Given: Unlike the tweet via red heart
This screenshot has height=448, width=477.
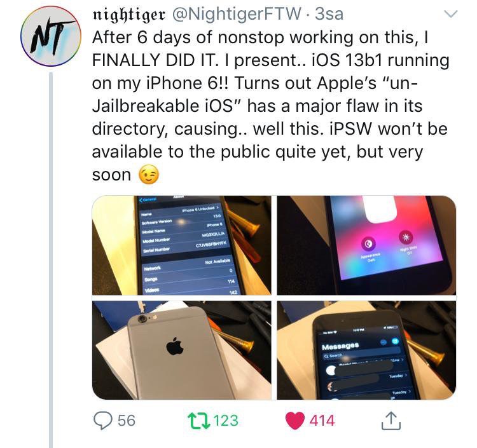Looking at the screenshot, I should click(294, 421).
